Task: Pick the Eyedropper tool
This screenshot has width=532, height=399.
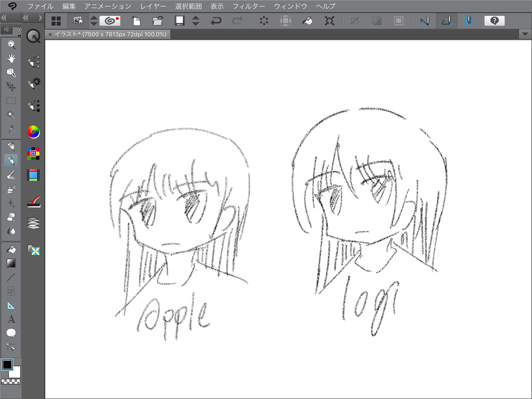Action: [x=11, y=129]
